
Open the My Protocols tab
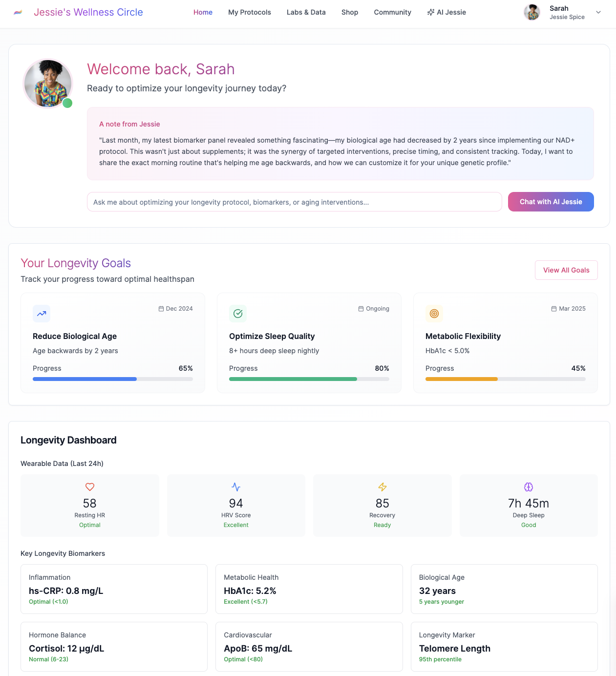[249, 12]
